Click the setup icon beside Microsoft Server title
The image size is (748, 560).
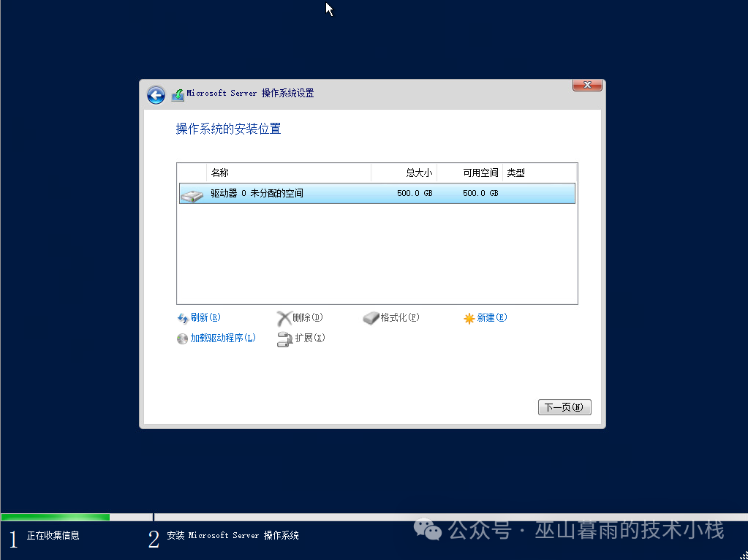[x=178, y=95]
